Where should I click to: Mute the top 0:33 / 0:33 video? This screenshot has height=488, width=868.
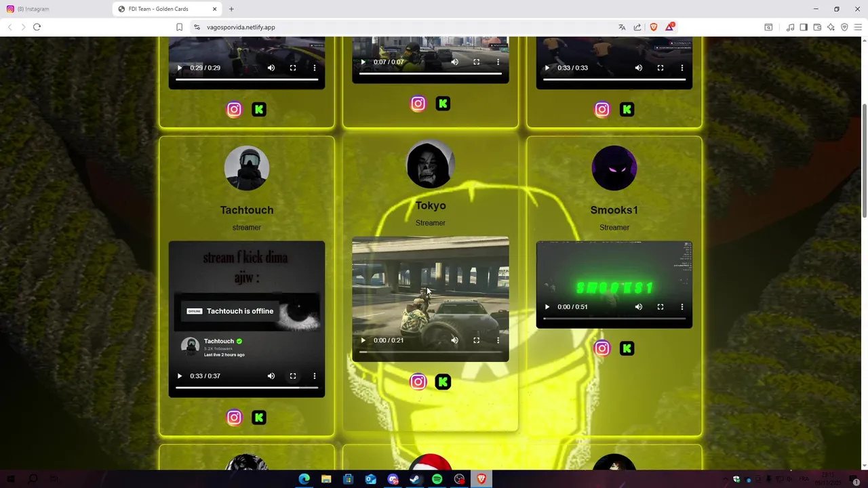click(639, 68)
